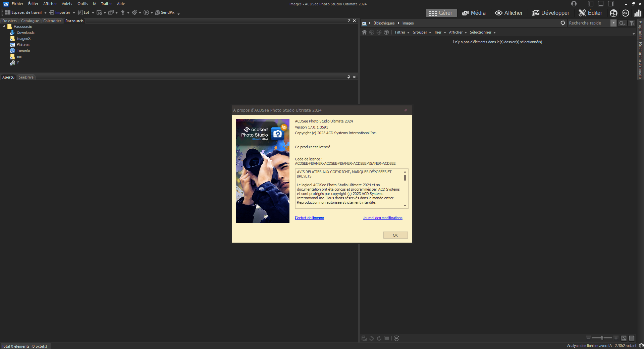The width and height of the screenshot is (644, 349).
Task: Open the Fichier menu
Action: point(17,4)
